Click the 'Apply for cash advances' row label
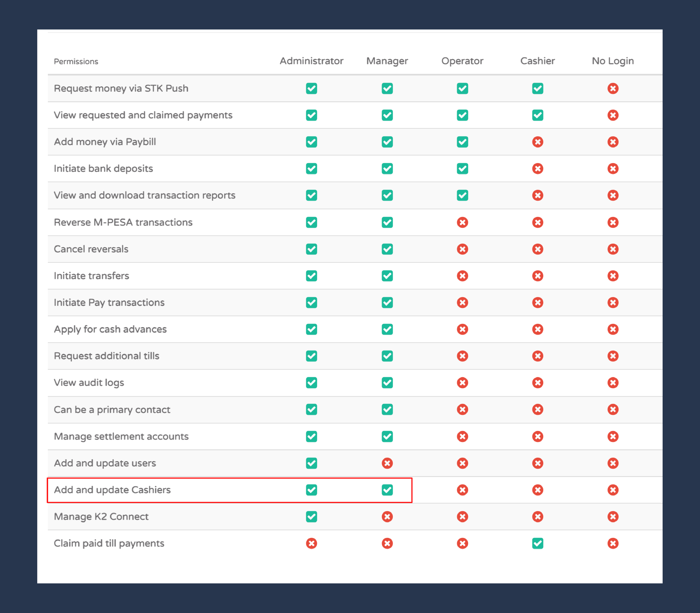 tap(110, 329)
